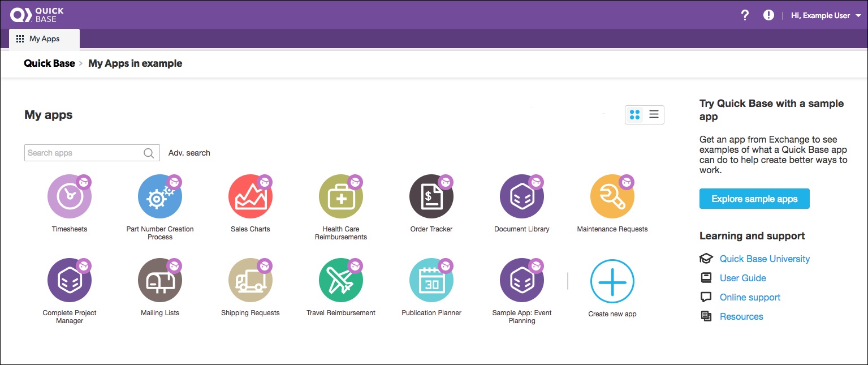Screen dimensions: 868x365
Task: Select the My Apps tab
Action: [44, 39]
